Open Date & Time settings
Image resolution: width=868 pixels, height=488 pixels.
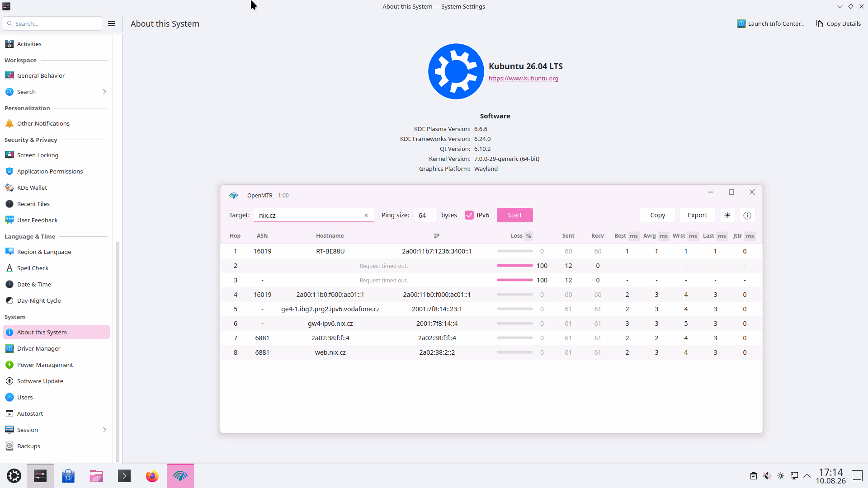tap(56, 284)
